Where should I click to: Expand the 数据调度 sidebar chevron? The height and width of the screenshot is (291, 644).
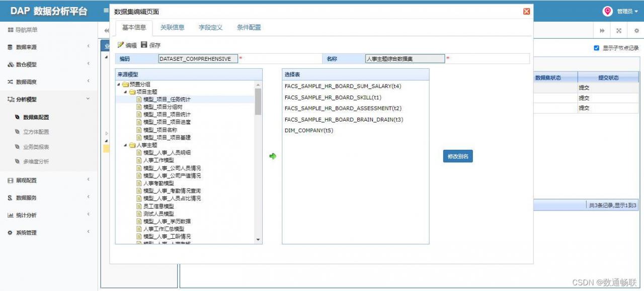pos(88,81)
